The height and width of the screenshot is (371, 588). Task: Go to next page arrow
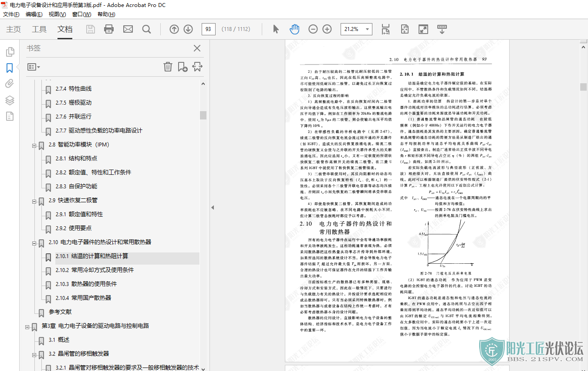(188, 29)
